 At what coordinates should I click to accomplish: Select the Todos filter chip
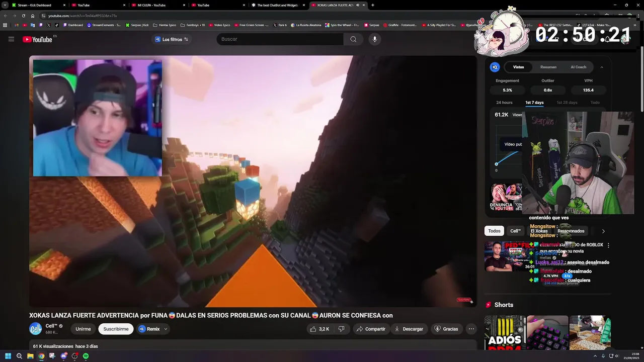(494, 231)
